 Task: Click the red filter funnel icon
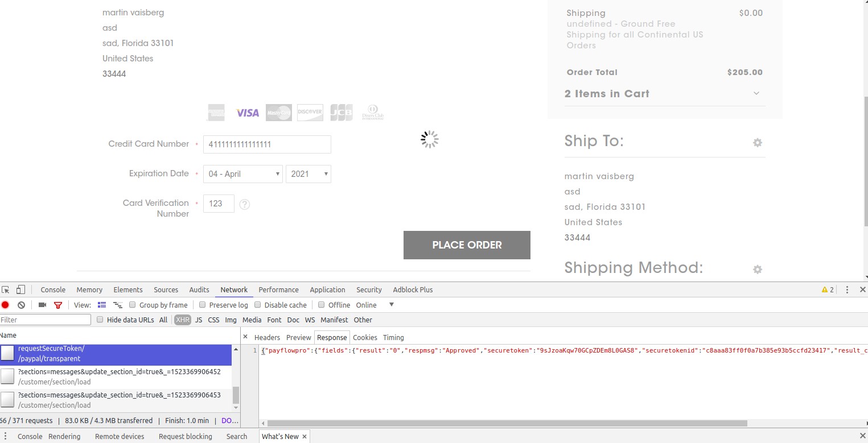58,305
